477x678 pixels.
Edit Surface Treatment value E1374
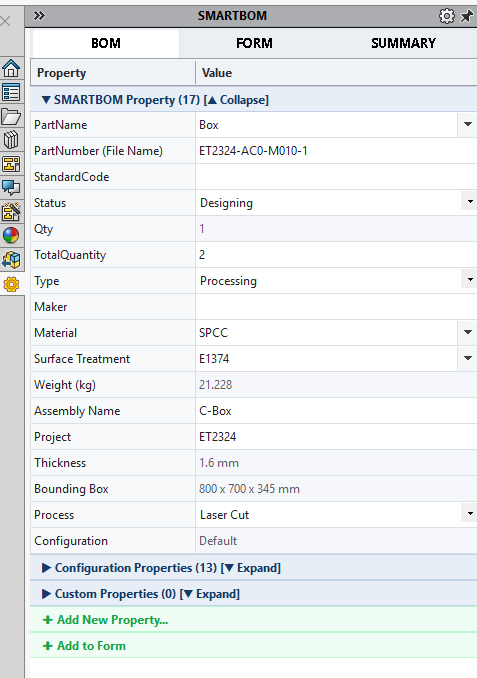click(x=327, y=358)
